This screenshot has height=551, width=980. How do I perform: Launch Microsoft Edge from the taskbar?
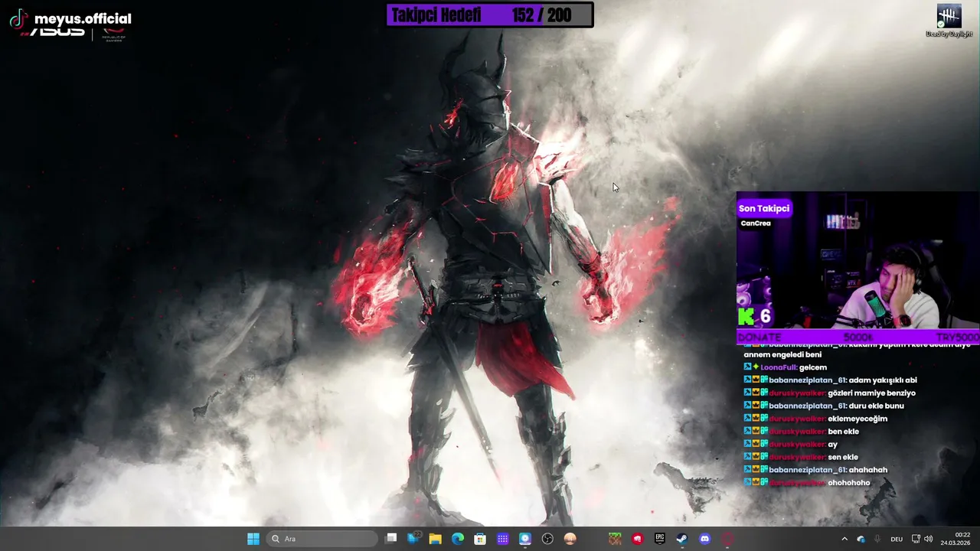(458, 539)
